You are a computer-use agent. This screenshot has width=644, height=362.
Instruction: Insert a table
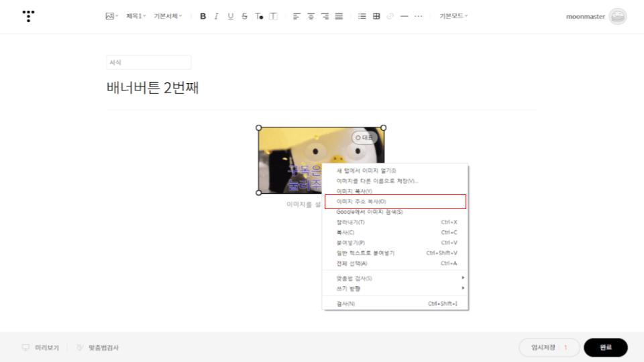pyautogui.click(x=376, y=16)
